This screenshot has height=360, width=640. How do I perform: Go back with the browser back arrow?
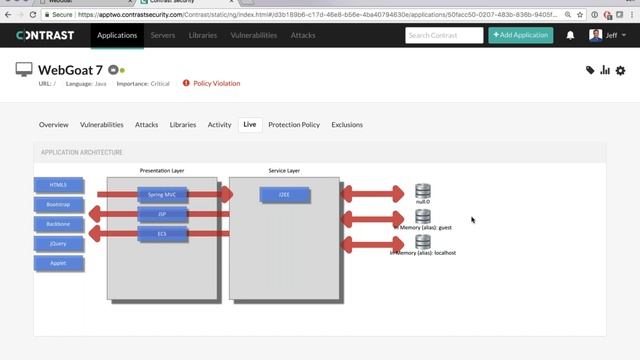[8, 15]
